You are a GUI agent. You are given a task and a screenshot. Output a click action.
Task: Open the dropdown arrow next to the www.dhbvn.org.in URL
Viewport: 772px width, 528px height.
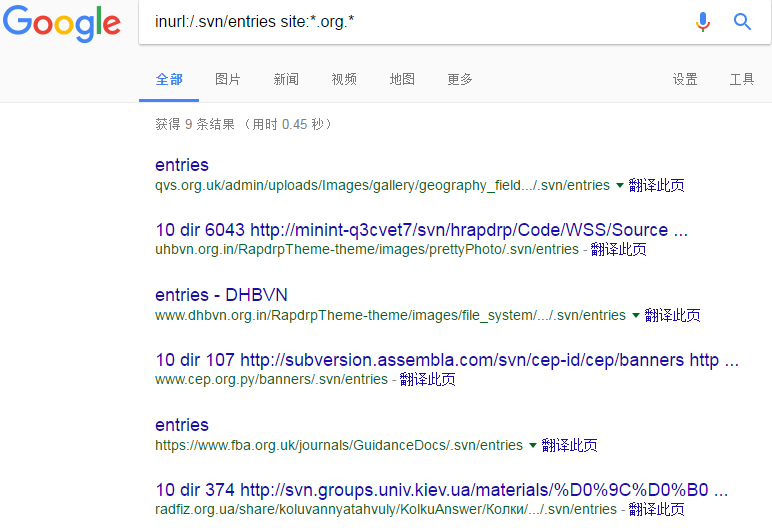pos(636,315)
